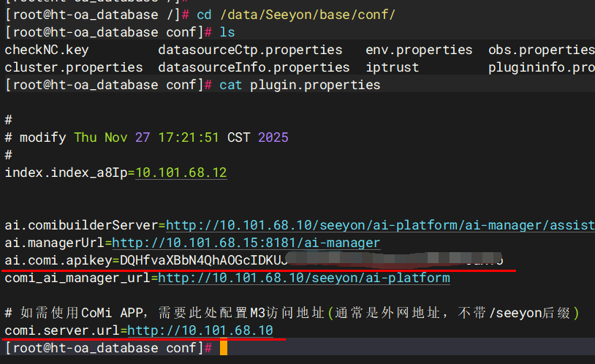Open the comi_ai_manager_url ai-platform link
The image size is (595, 364).
click(304, 278)
